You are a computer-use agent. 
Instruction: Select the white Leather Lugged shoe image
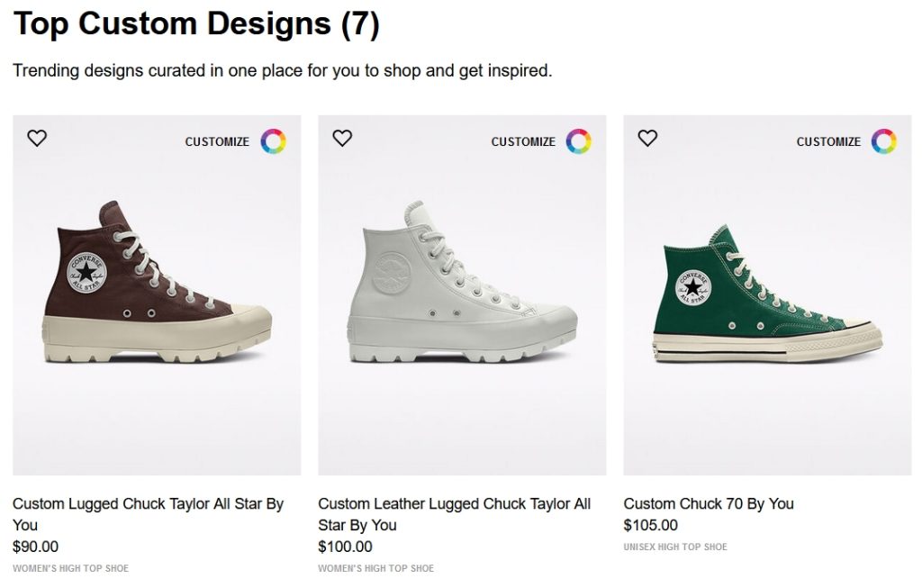(x=459, y=297)
